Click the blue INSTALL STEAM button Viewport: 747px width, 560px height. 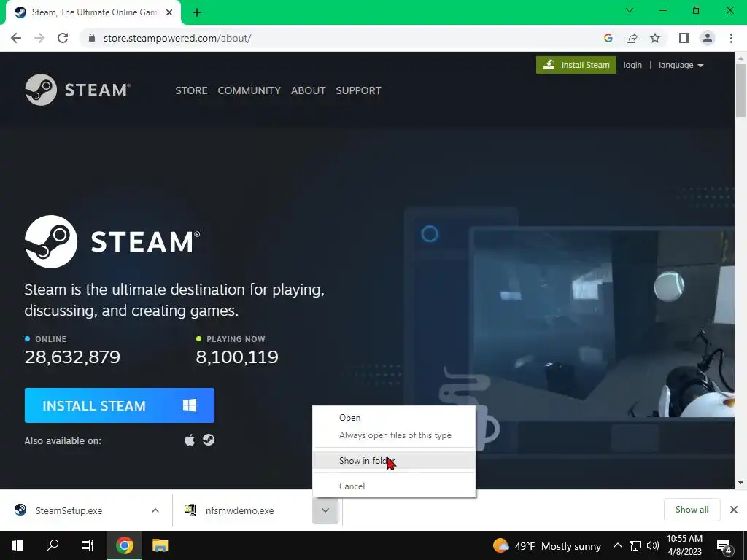click(119, 405)
